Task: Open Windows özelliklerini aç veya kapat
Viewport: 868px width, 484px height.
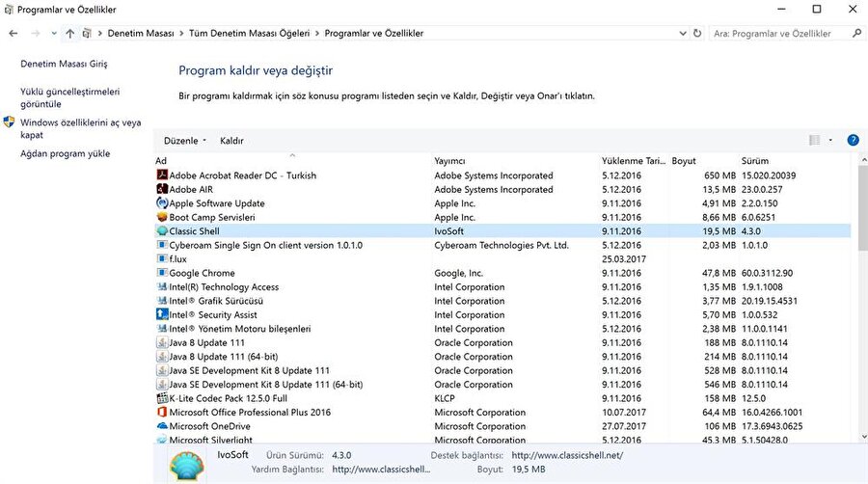Action: 81,128
